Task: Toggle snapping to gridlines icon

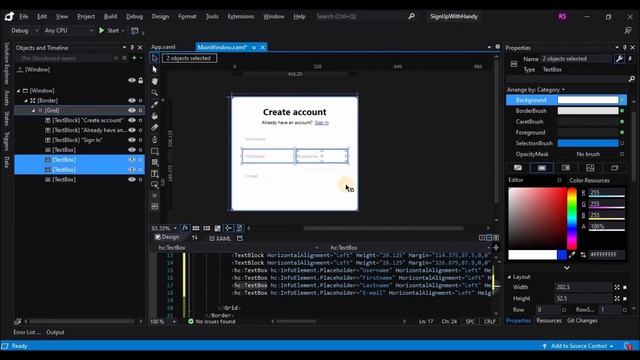Action: click(207, 228)
